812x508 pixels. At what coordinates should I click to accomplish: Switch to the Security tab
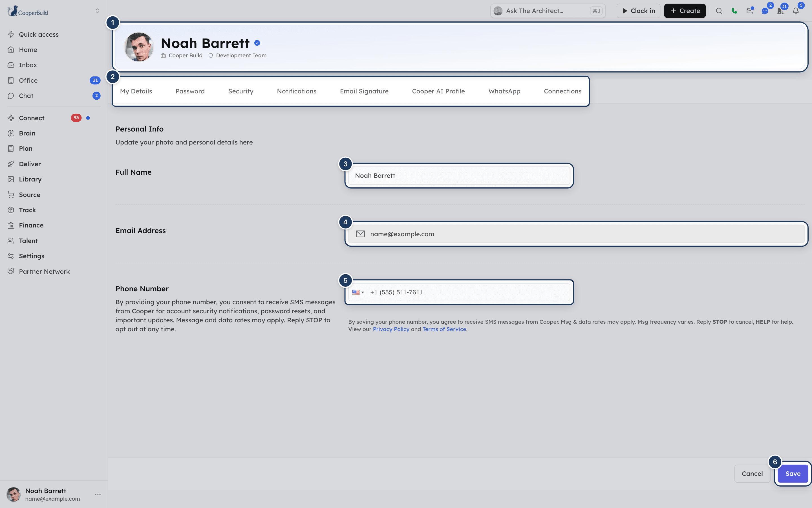(240, 91)
